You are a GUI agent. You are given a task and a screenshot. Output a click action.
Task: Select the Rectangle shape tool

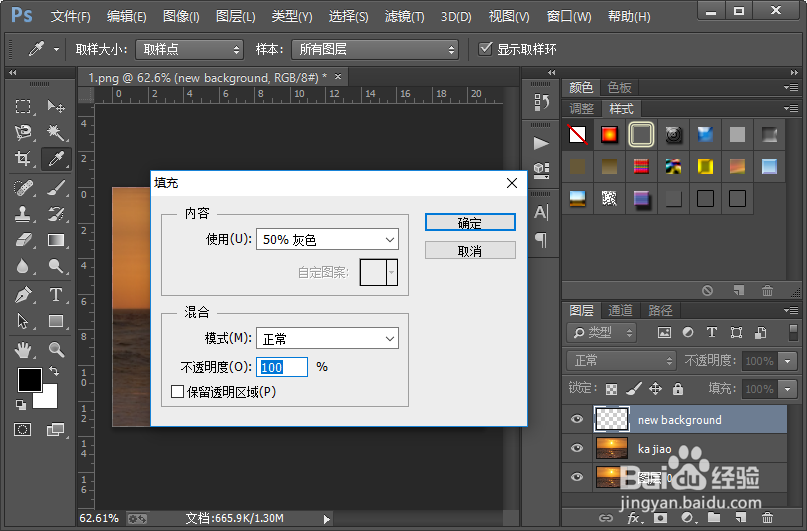click(x=56, y=321)
